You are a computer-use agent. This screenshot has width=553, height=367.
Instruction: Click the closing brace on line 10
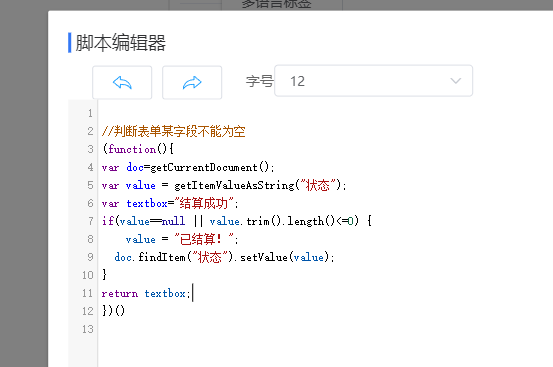pyautogui.click(x=104, y=275)
